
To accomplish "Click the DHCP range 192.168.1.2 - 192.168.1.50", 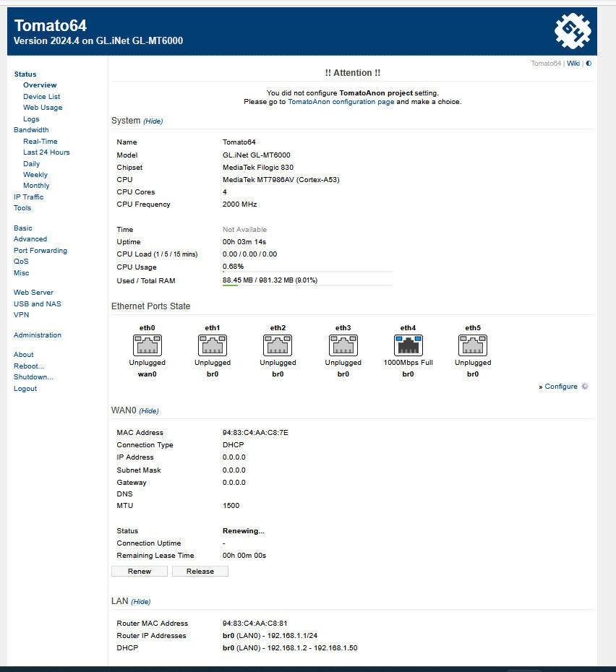I will point(312,648).
